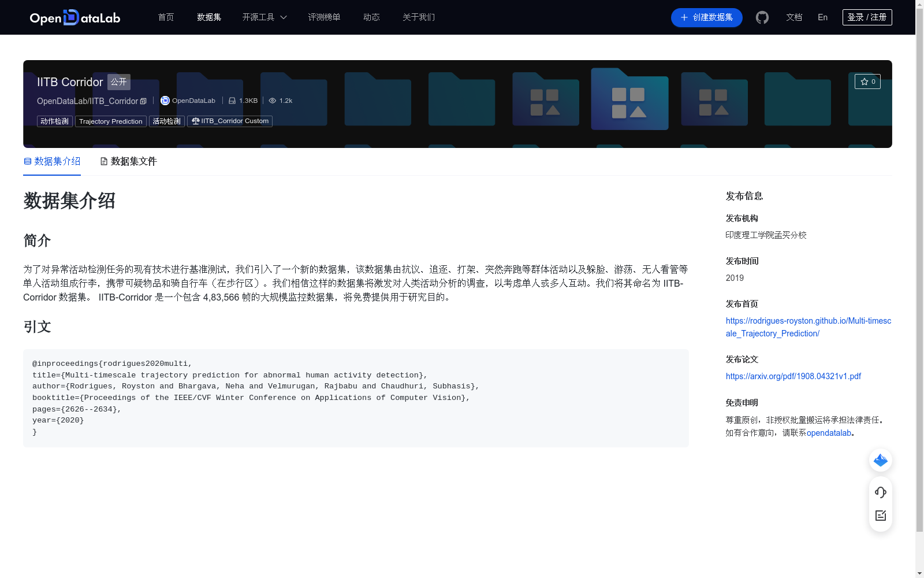Open the arxiv.org paper PDF link
Screen dimensions: 924x578
tap(793, 376)
